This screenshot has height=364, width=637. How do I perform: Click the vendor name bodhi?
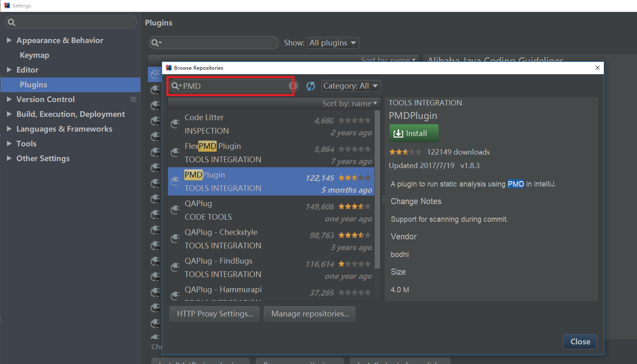click(x=400, y=255)
